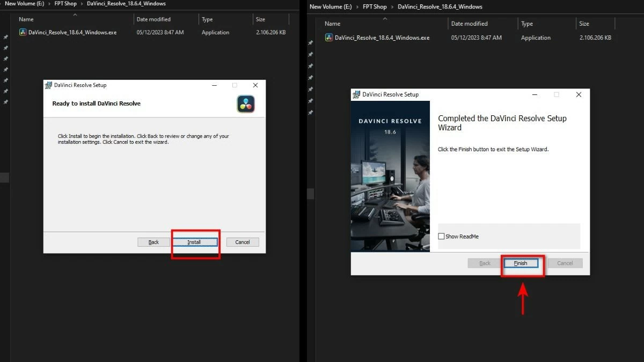Click the installer icon in the Setup title bar
Image resolution: width=644 pixels, height=362 pixels.
pos(47,85)
